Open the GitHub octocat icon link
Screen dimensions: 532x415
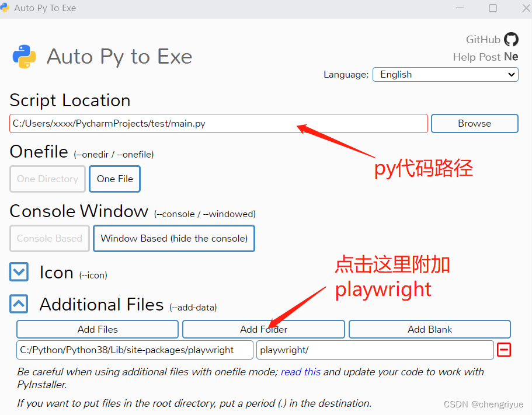pos(511,39)
